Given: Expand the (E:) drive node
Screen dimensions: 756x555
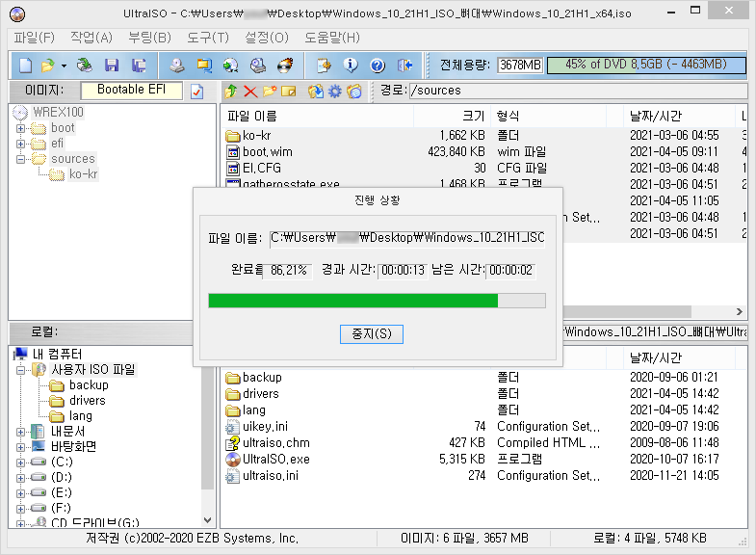Looking at the screenshot, I should pyautogui.click(x=21, y=493).
